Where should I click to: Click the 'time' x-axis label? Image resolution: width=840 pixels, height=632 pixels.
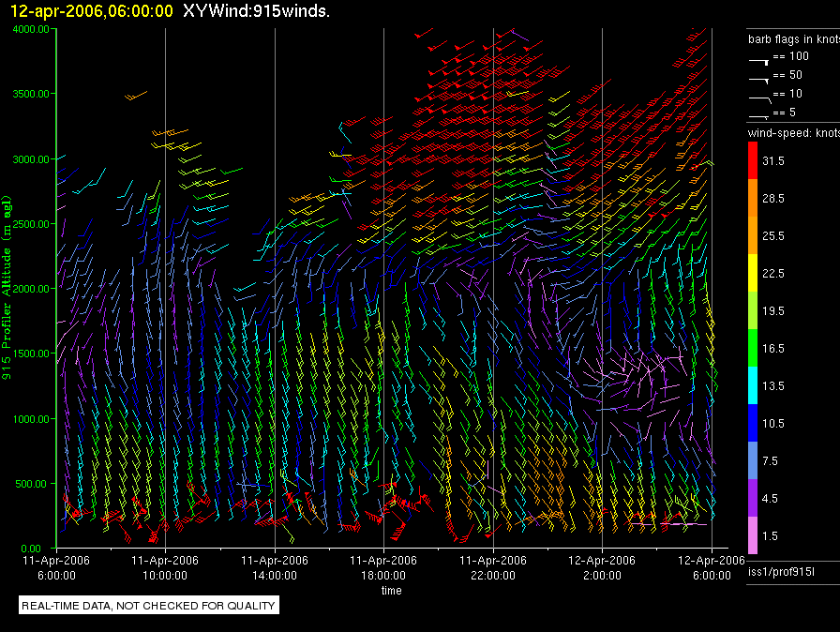click(x=391, y=590)
